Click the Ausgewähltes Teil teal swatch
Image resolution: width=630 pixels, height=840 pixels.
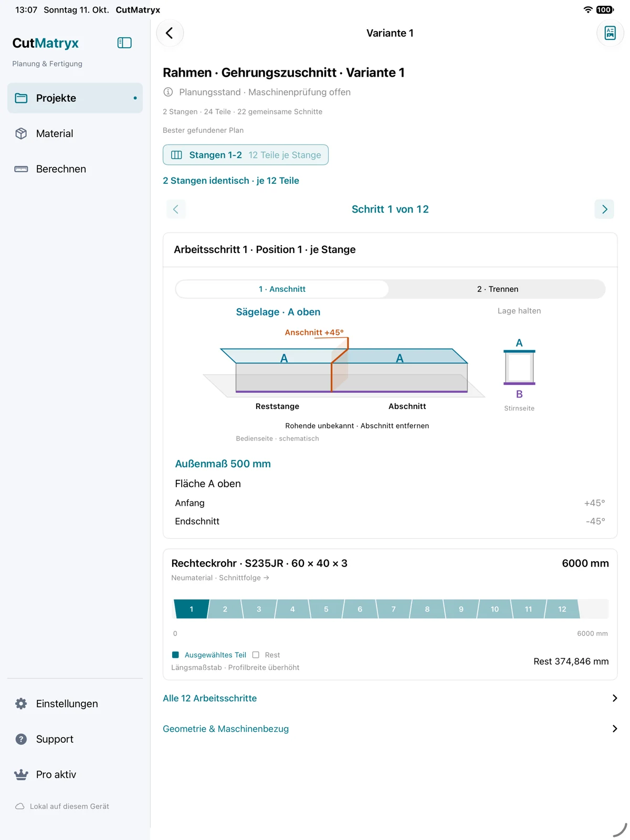coord(176,655)
